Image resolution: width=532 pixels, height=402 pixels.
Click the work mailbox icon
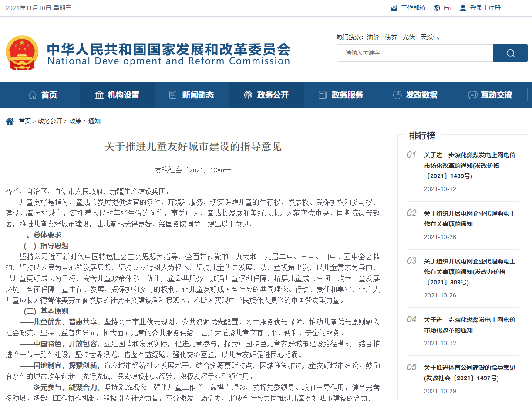click(x=394, y=8)
